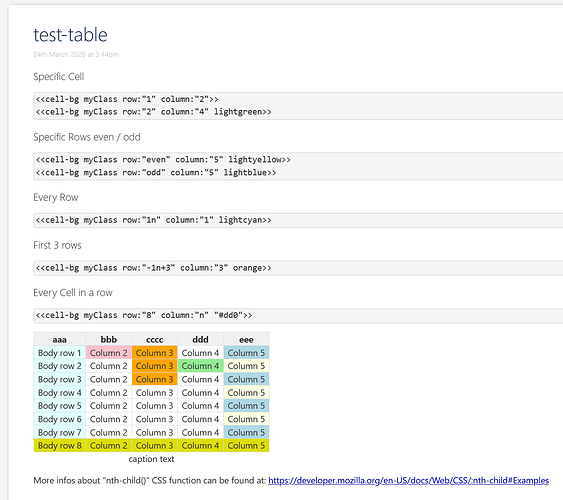563x500 pixels.
Task: Click the yellow Body row 8 cell
Action: point(60,445)
